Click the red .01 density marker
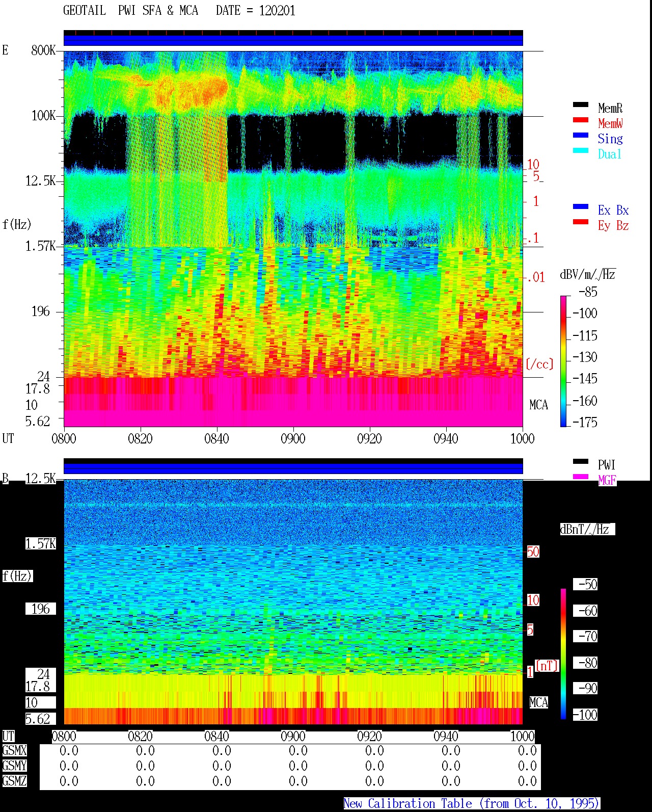 (535, 278)
